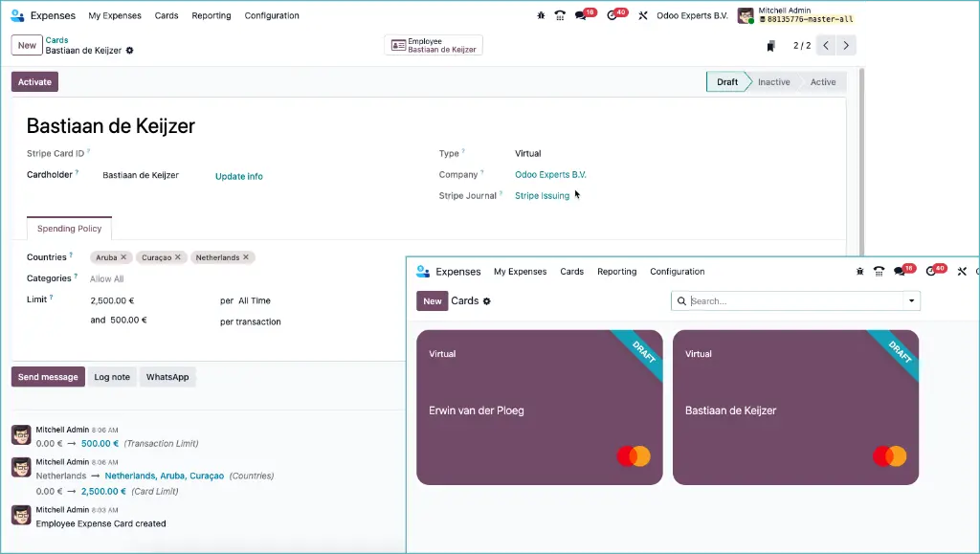Click the softphone handset icon

click(560, 16)
